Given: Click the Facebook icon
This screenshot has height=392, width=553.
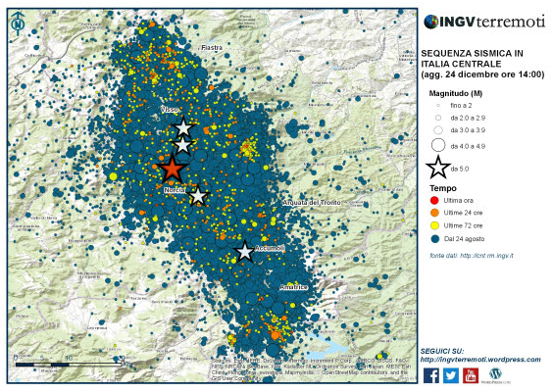Looking at the screenshot, I should pyautogui.click(x=431, y=375).
